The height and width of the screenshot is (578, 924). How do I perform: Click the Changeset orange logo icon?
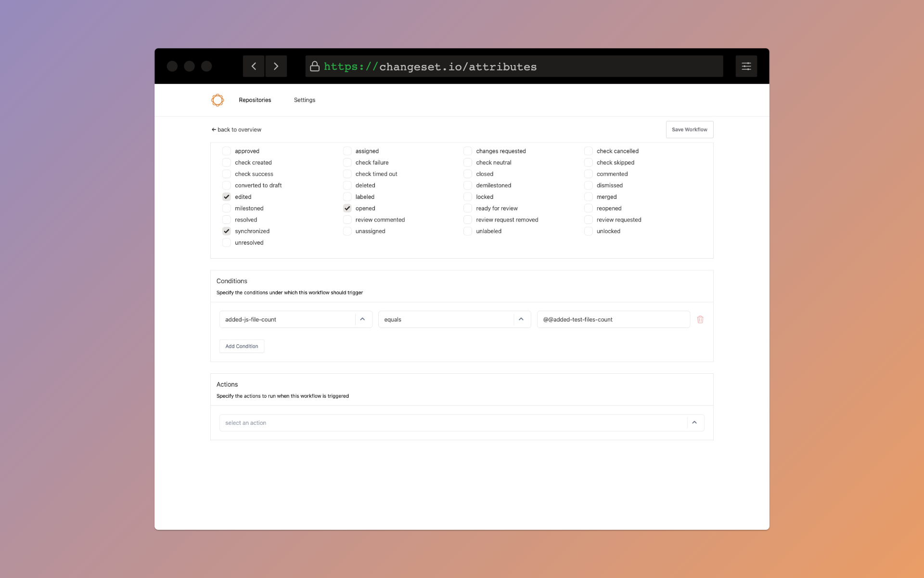pyautogui.click(x=217, y=100)
